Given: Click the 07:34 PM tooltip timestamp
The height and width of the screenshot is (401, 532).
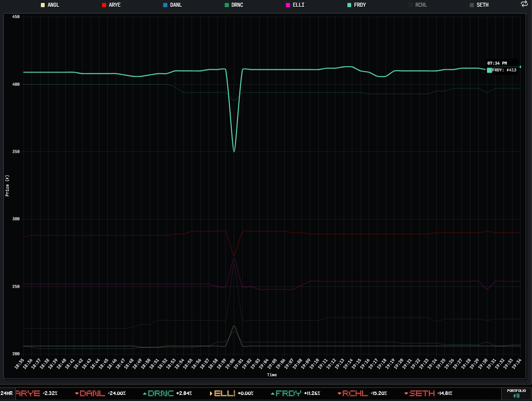Looking at the screenshot, I should point(497,63).
